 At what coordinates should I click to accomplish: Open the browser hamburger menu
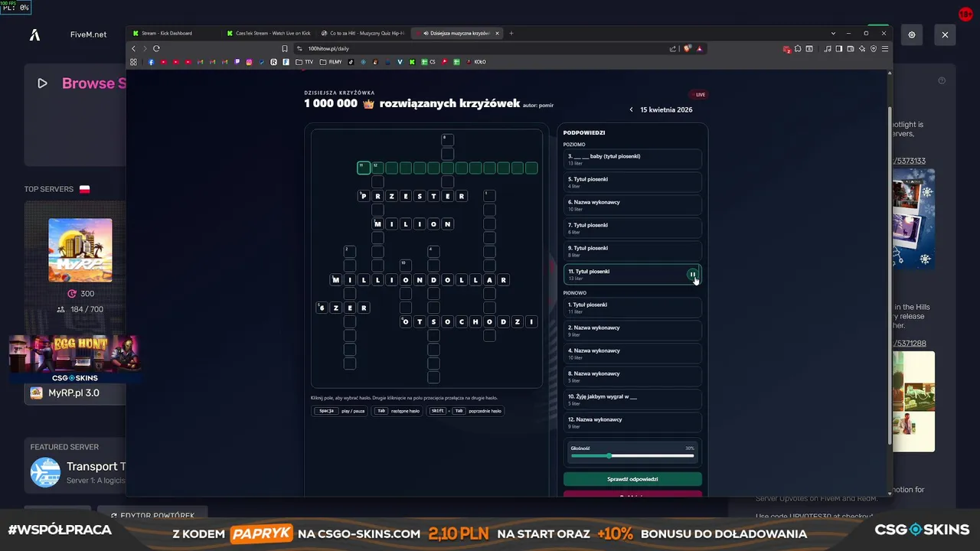pyautogui.click(x=885, y=48)
